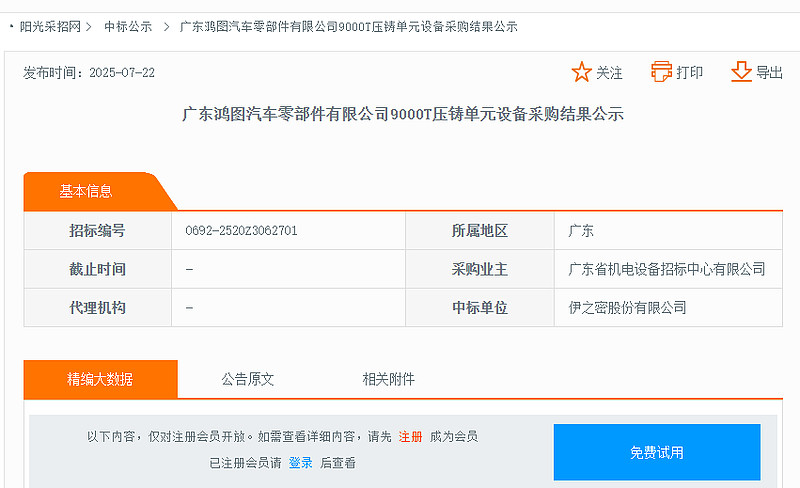Open 阳光采招网 breadcrumb link
Screen dimensions: 800x488
(x=50, y=27)
